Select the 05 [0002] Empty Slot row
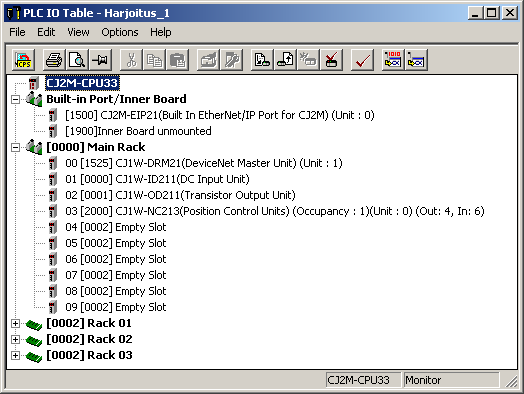 pos(116,244)
